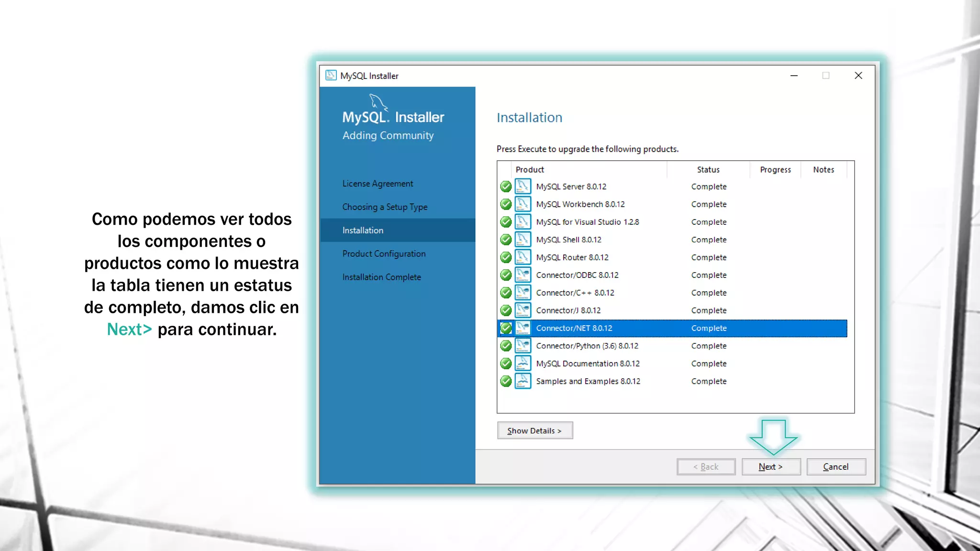Select Samples and Examples 8.0.12 text

588,381
